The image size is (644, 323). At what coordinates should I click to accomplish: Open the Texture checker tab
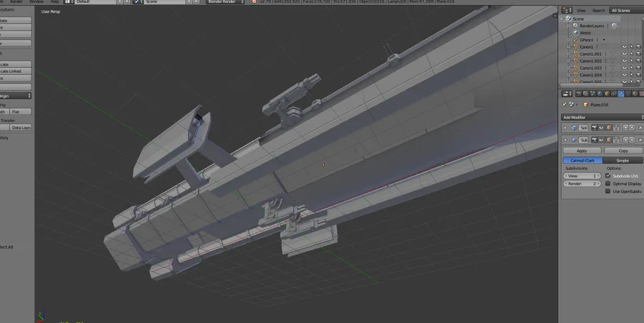(x=641, y=94)
